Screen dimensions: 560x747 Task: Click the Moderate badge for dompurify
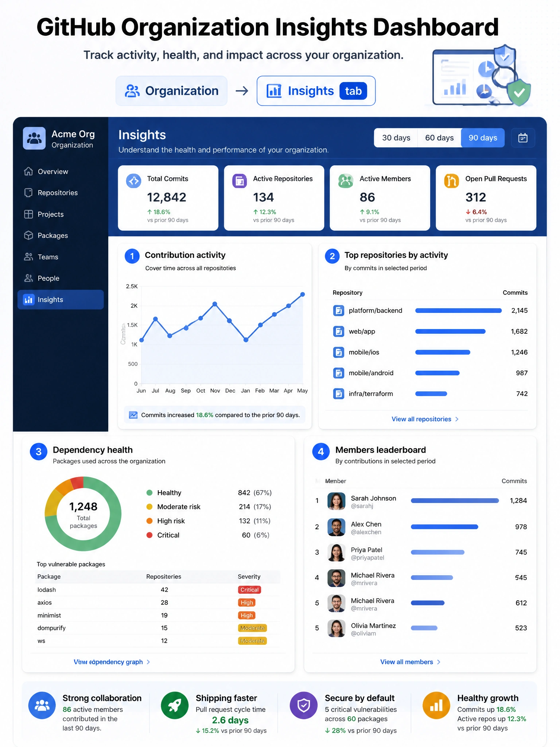(252, 628)
